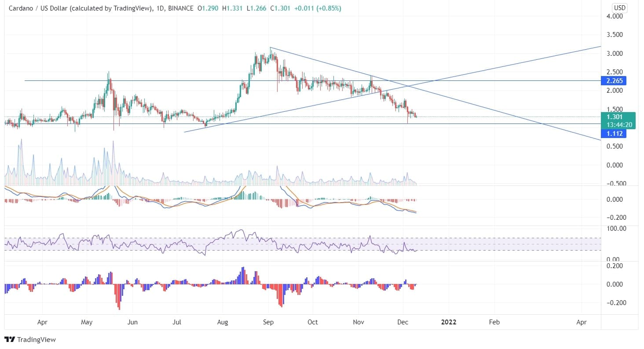644x349 pixels.
Task: Click the green current price label 1.301
Action: (x=614, y=117)
